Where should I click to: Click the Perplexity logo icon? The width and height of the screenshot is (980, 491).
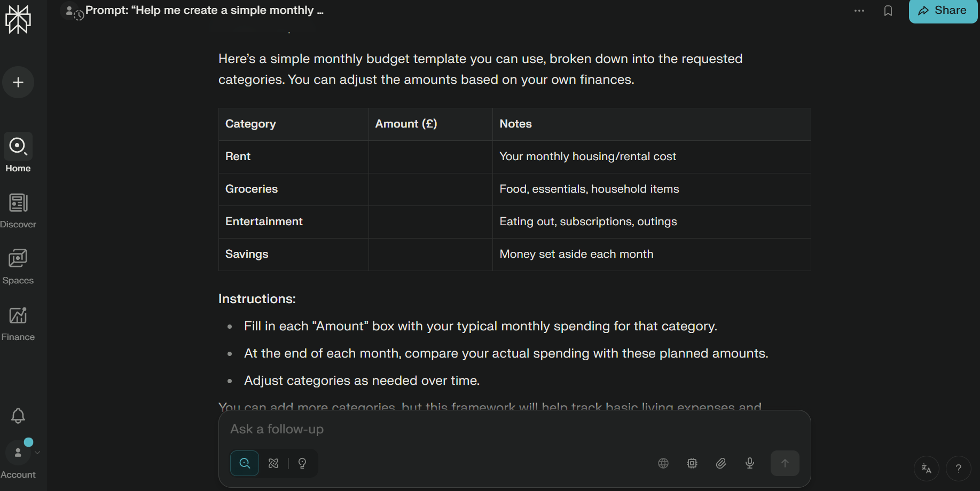point(18,20)
